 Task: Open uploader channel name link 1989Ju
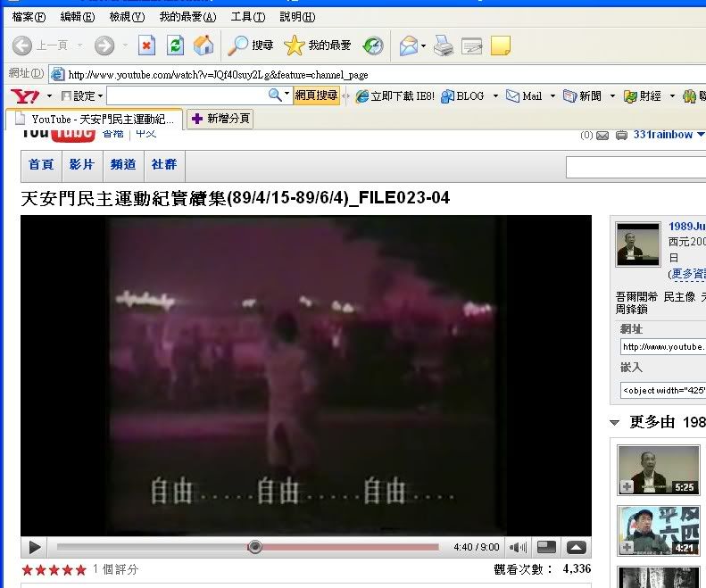(x=687, y=227)
